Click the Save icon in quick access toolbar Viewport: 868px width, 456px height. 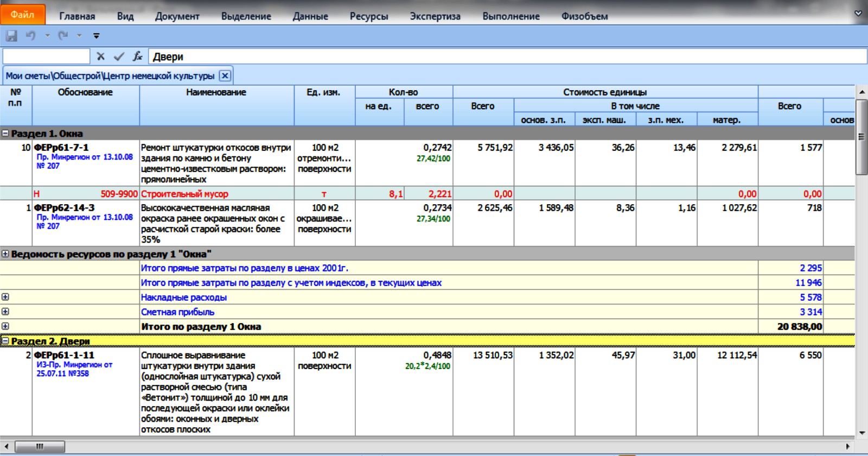(11, 36)
